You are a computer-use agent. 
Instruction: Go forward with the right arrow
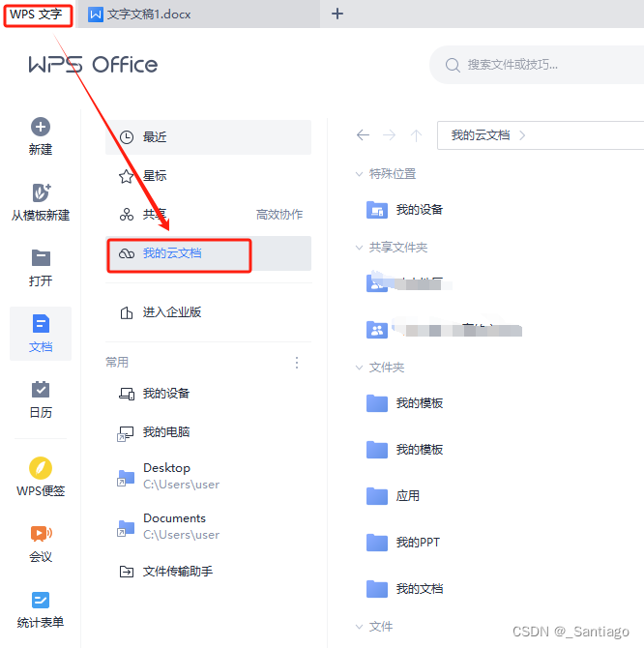coord(389,135)
